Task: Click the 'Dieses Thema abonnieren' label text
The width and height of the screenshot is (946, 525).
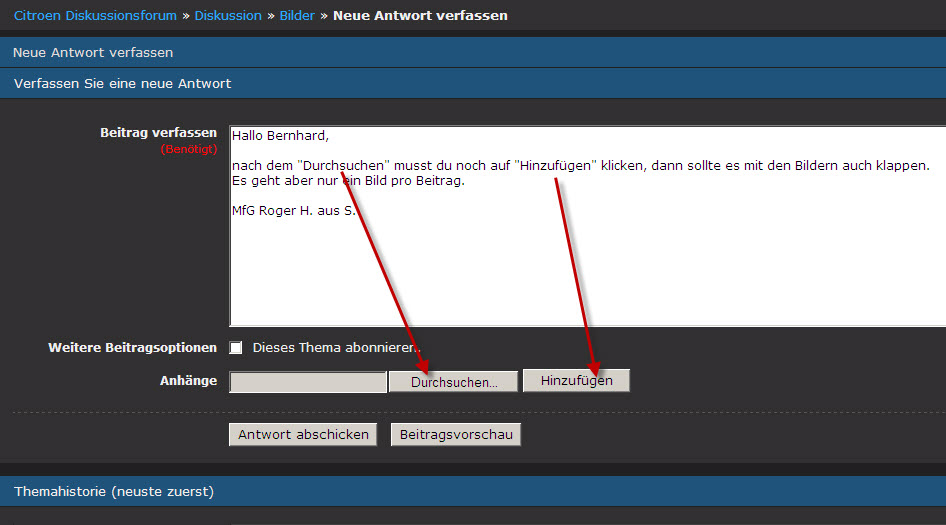Action: pyautogui.click(x=336, y=348)
